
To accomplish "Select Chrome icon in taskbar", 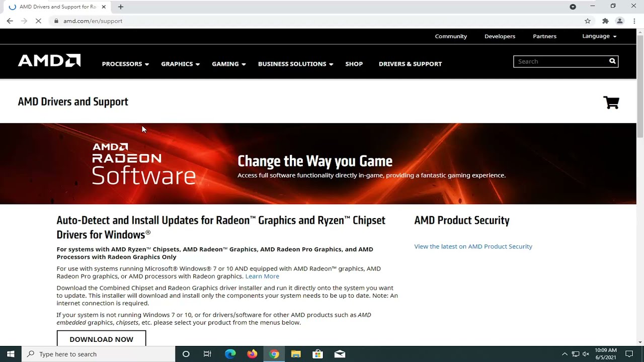I will click(x=274, y=354).
